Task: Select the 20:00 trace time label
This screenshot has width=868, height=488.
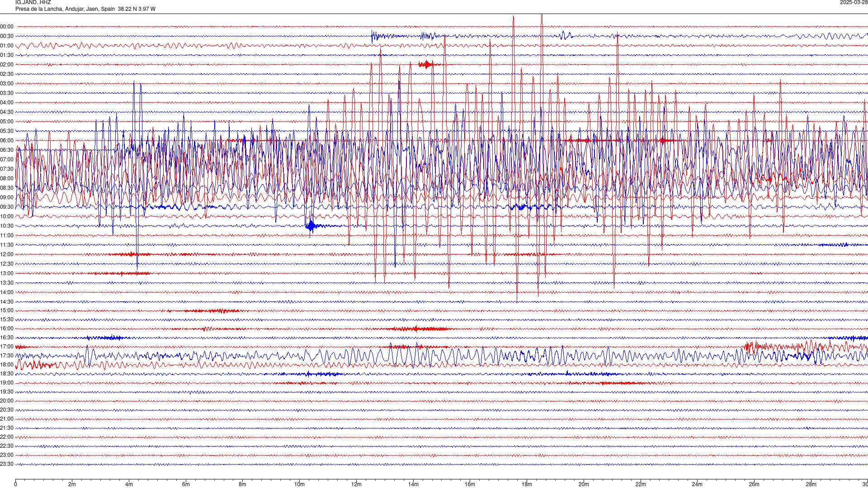Action: coord(7,401)
